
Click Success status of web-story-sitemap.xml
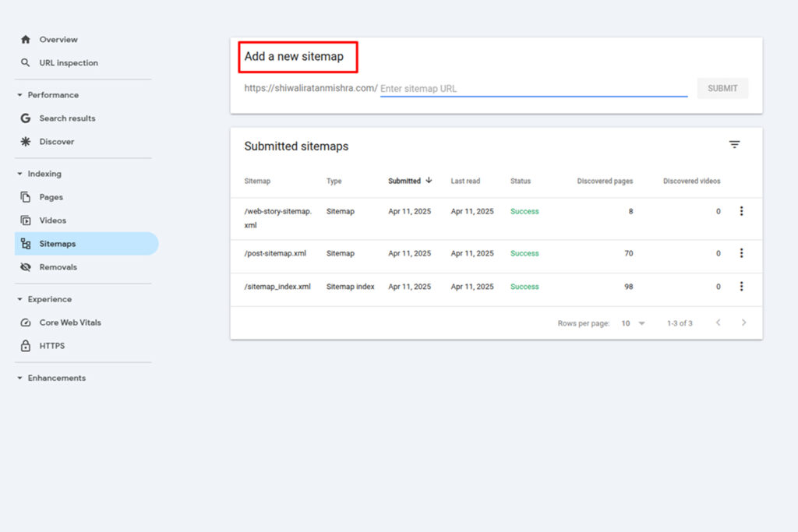coord(524,212)
